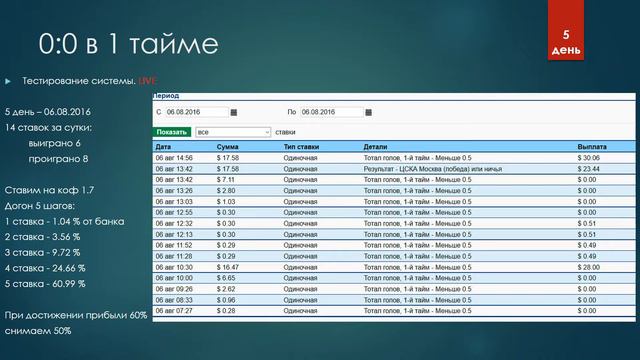Click the $ 0.96 amount cell
640x360 pixels.
coord(227,300)
